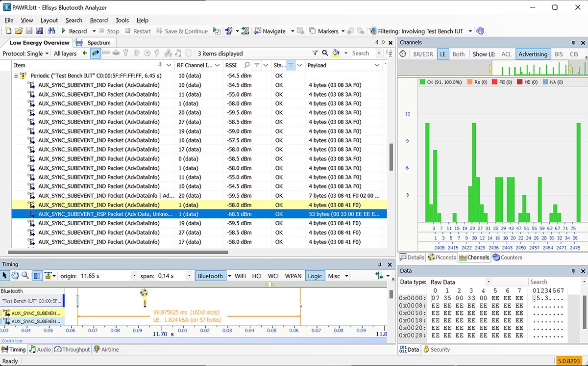Click the clock icon in the Channels toolbar
The image size is (588, 366).
(403, 54)
